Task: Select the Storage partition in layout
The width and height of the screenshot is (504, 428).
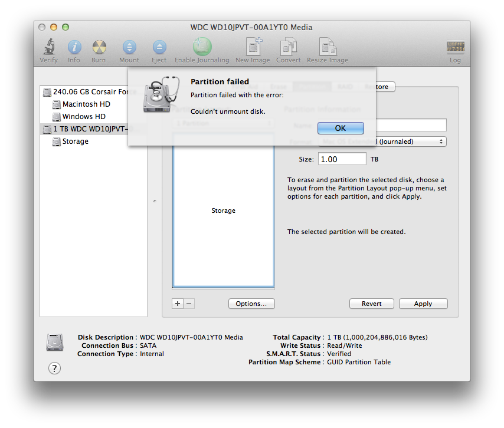Action: pos(224,210)
